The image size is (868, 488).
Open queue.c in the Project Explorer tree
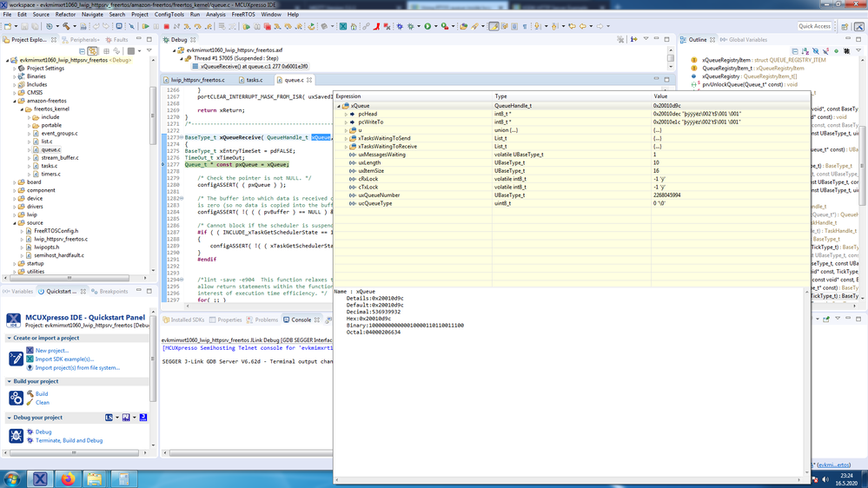pyautogui.click(x=50, y=149)
